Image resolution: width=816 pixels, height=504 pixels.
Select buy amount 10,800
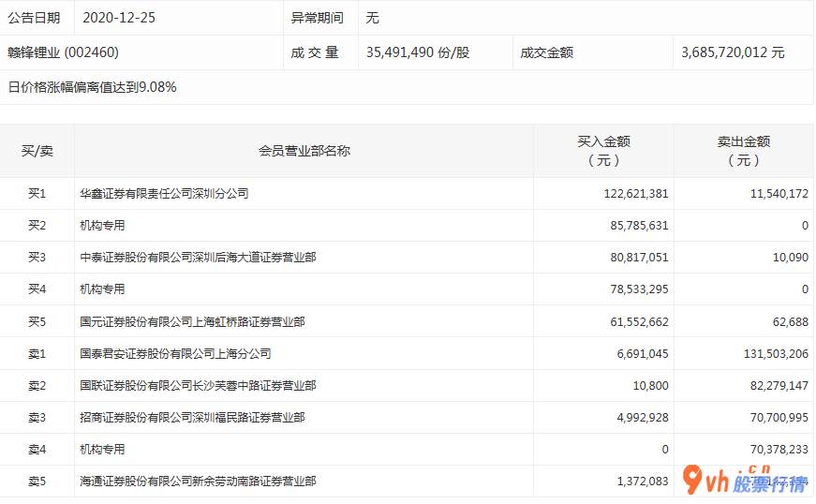(650, 385)
